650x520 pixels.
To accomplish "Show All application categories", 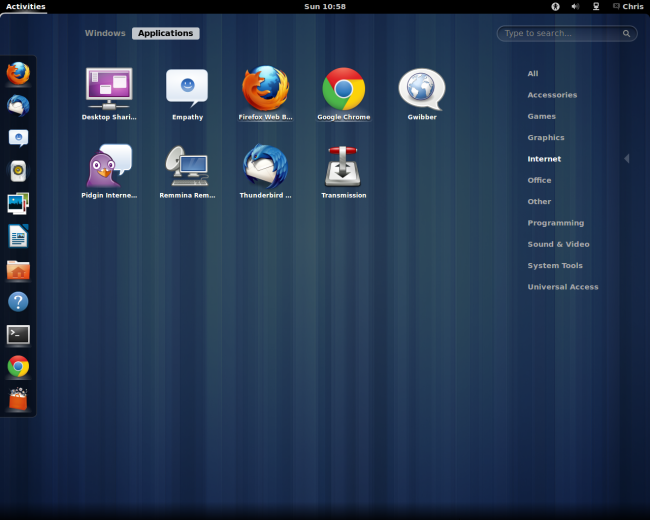I will point(533,73).
